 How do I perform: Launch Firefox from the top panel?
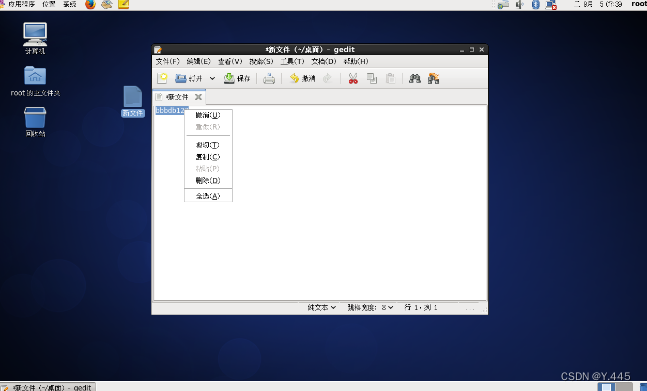tap(90, 4)
